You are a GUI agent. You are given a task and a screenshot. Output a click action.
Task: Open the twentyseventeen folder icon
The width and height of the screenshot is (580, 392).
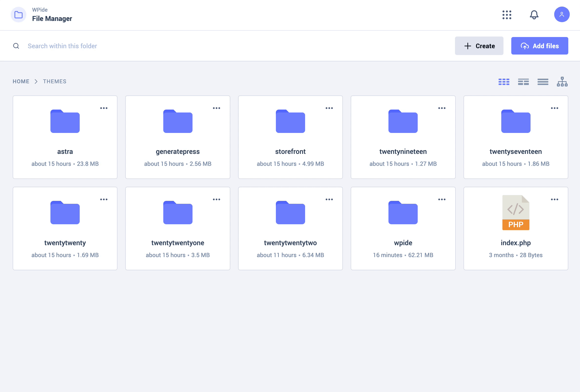coord(516,121)
